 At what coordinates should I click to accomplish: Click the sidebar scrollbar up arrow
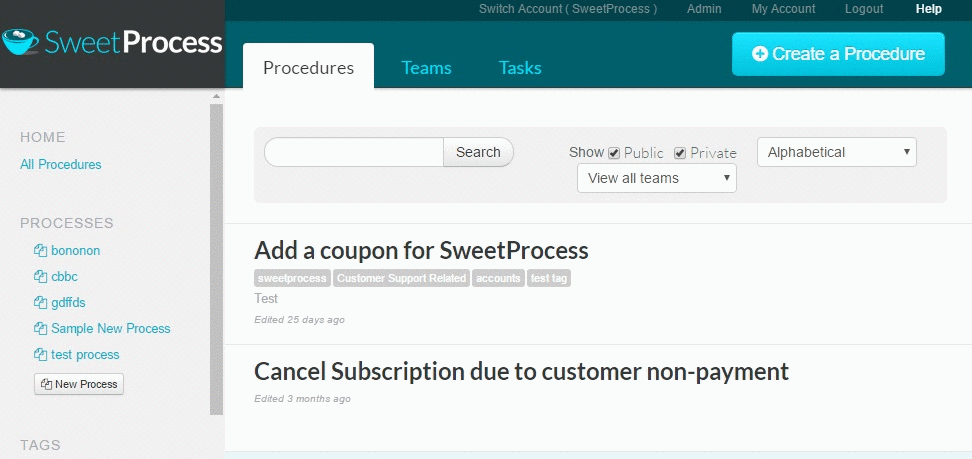click(216, 96)
